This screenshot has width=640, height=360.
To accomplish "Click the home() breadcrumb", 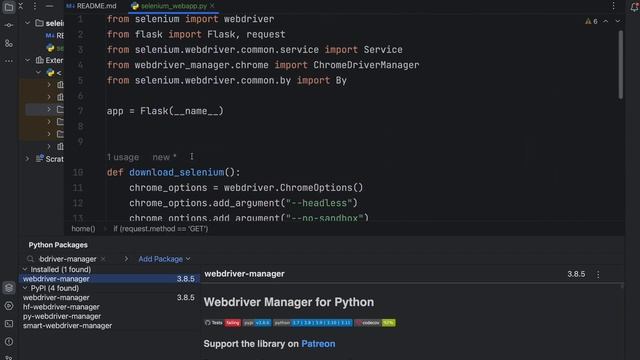I will click(83, 229).
